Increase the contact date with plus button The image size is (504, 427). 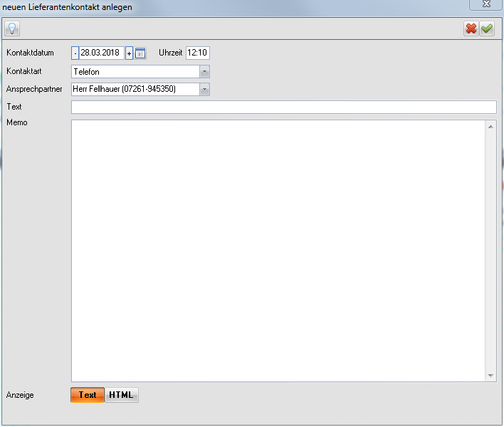pos(129,53)
